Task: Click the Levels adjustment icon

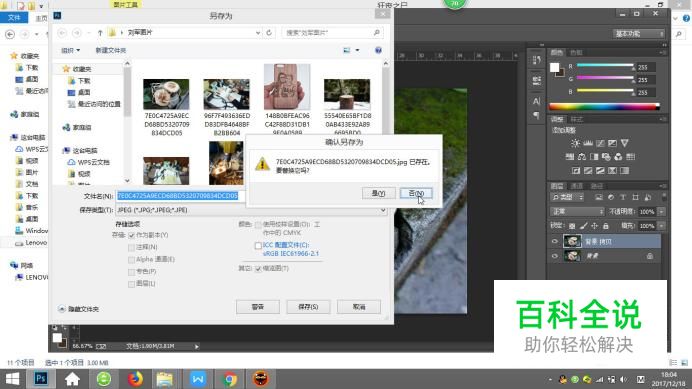Action: pyautogui.click(x=588, y=143)
